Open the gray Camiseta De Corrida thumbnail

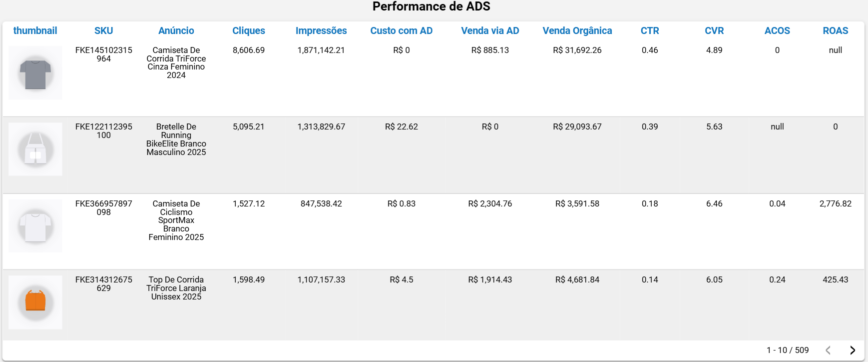click(x=35, y=72)
